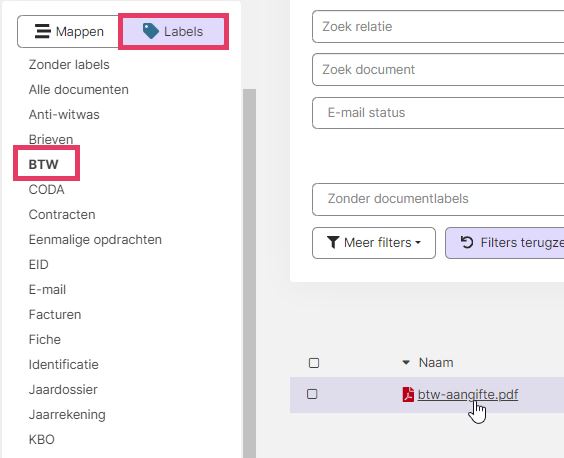The height and width of the screenshot is (458, 564).
Task: Click the PDF icon beside btw-aangifte.pdf
Action: [x=408, y=394]
